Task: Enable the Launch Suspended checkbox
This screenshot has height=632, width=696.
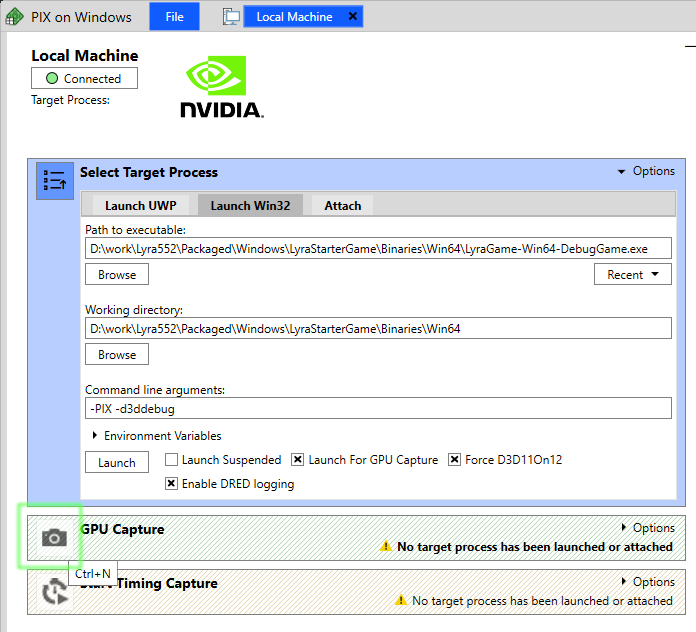Action: [171, 459]
